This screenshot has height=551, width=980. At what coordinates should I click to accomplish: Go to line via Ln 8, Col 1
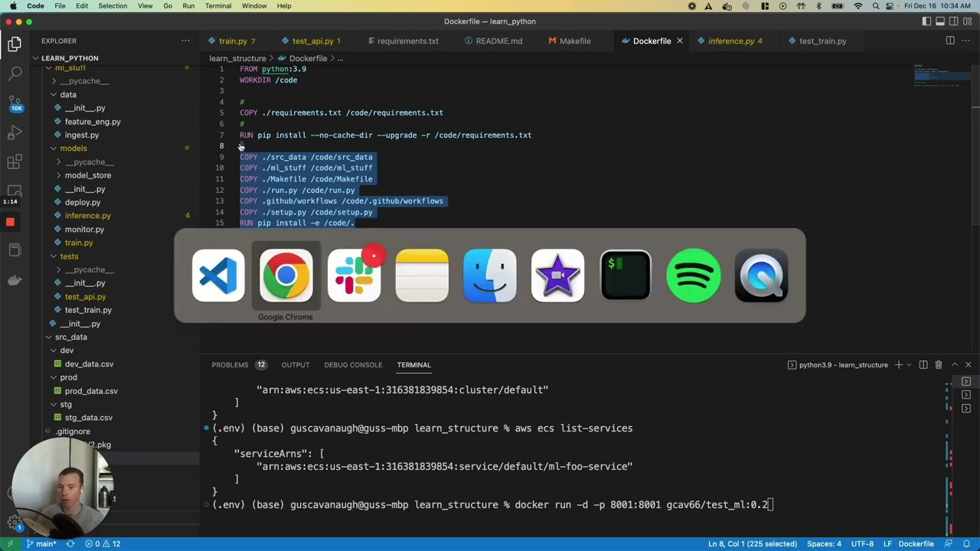pos(753,543)
